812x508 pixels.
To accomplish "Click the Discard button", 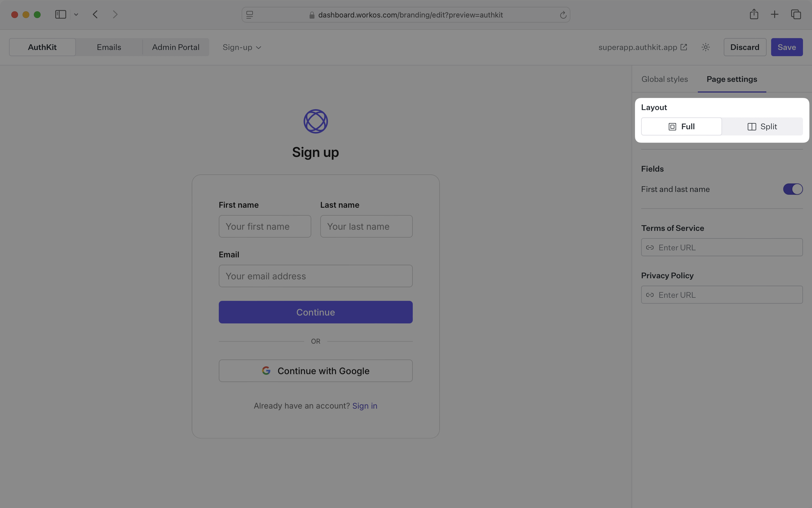I will [745, 47].
